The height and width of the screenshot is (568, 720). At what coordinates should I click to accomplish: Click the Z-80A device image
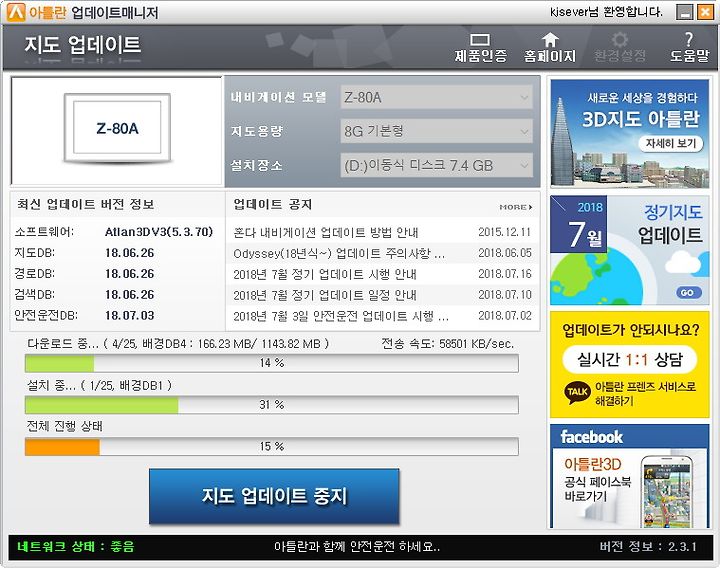(x=117, y=129)
